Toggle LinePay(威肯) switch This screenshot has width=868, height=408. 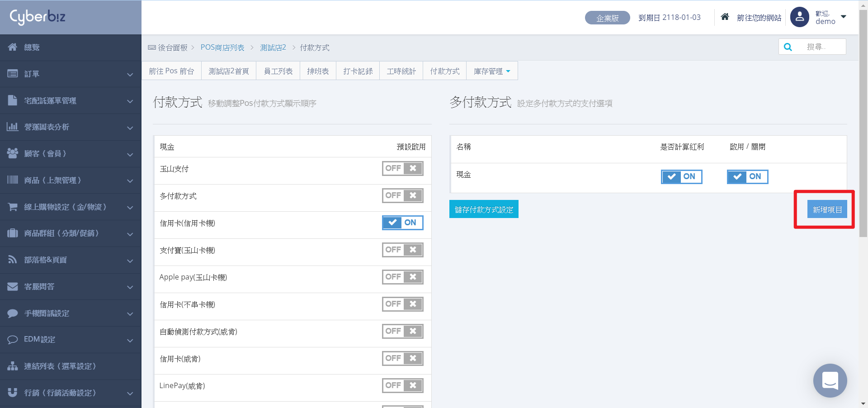coord(403,385)
